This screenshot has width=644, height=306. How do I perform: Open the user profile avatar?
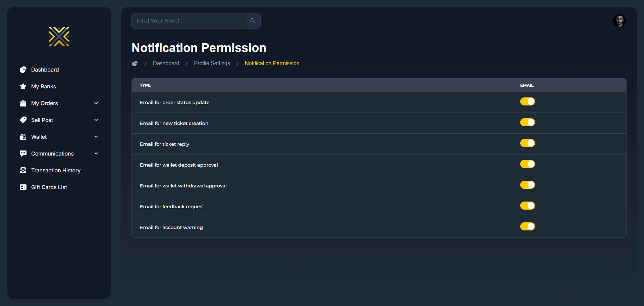point(619,21)
